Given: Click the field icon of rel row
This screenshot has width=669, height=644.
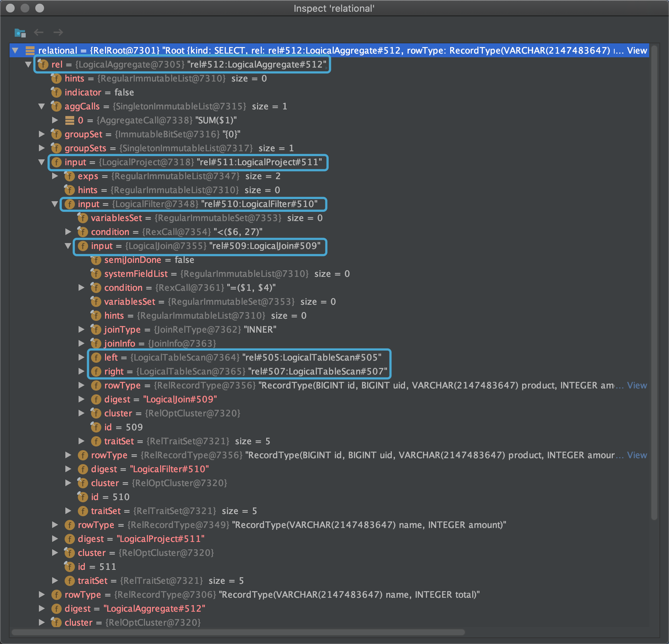Looking at the screenshot, I should point(43,64).
